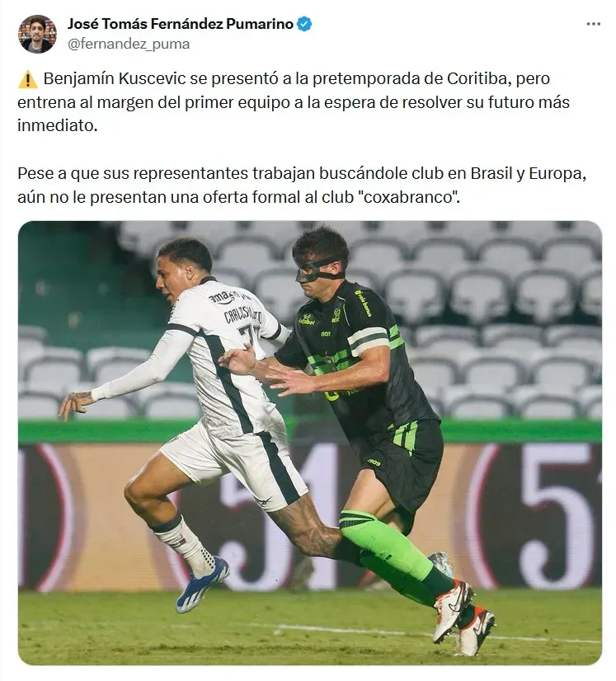Visit the @fernandez_puma handle link
This screenshot has height=681, width=616.
point(129,44)
